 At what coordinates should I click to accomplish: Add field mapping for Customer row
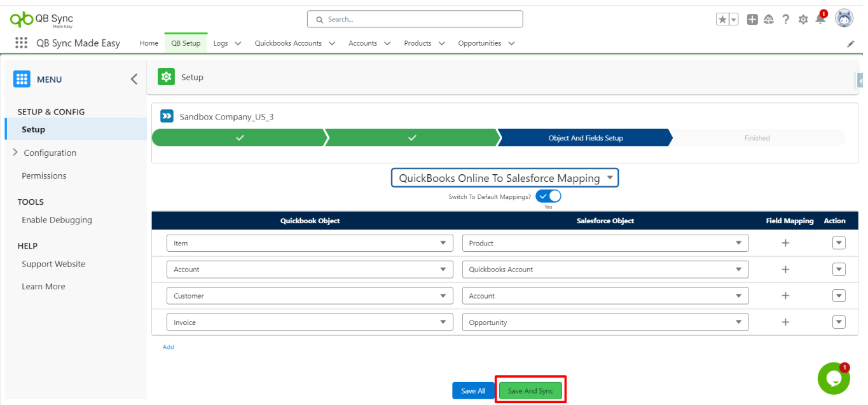click(785, 296)
